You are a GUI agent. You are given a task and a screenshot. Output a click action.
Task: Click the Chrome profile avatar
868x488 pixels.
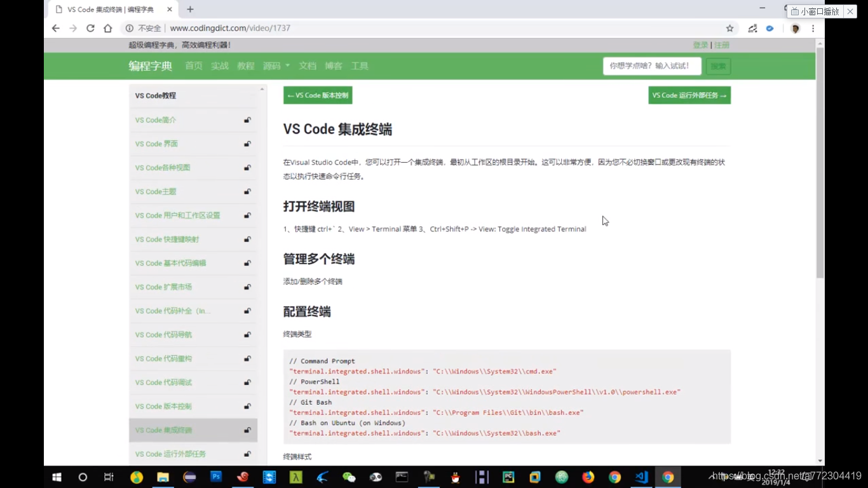coord(795,29)
